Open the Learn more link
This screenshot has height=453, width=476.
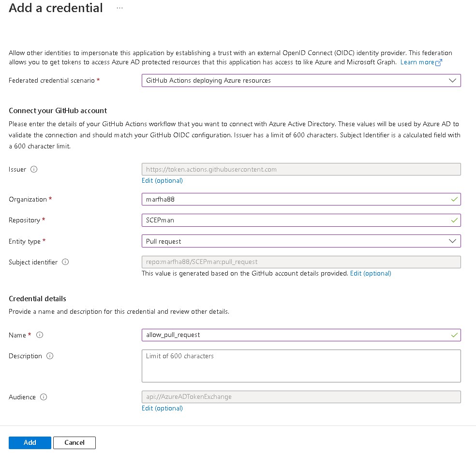click(x=417, y=62)
